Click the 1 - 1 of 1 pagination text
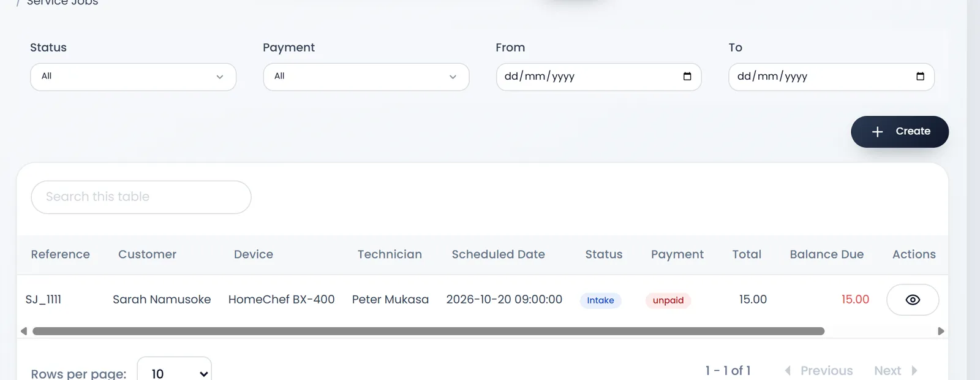Viewport: 980px width, 380px height. point(728,371)
